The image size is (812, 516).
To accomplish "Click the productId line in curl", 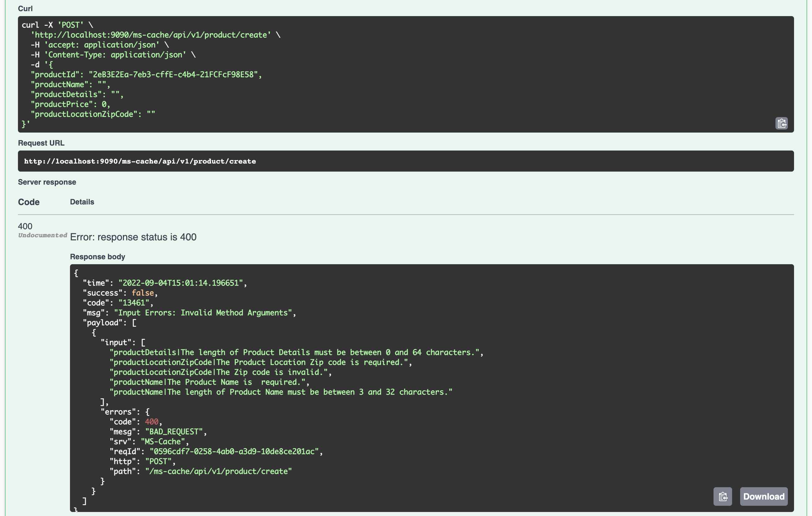I will (146, 75).
